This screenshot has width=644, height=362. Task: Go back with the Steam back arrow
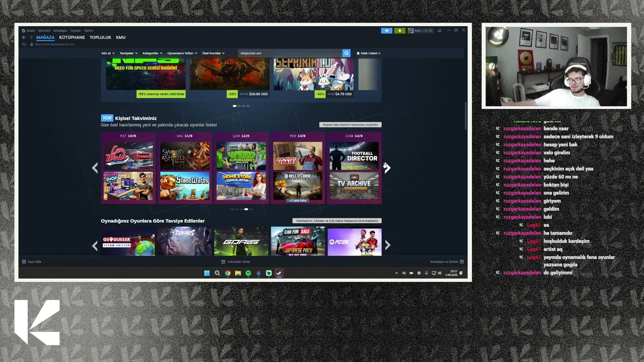[24, 37]
